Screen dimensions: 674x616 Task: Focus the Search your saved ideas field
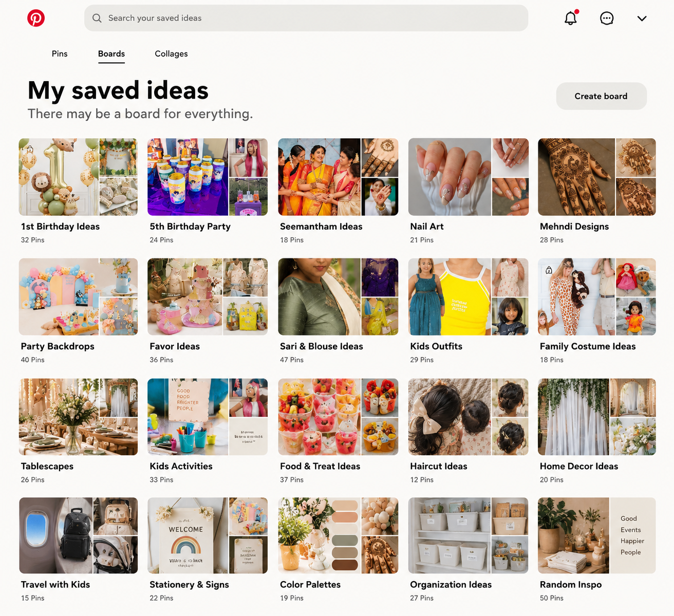tap(306, 18)
